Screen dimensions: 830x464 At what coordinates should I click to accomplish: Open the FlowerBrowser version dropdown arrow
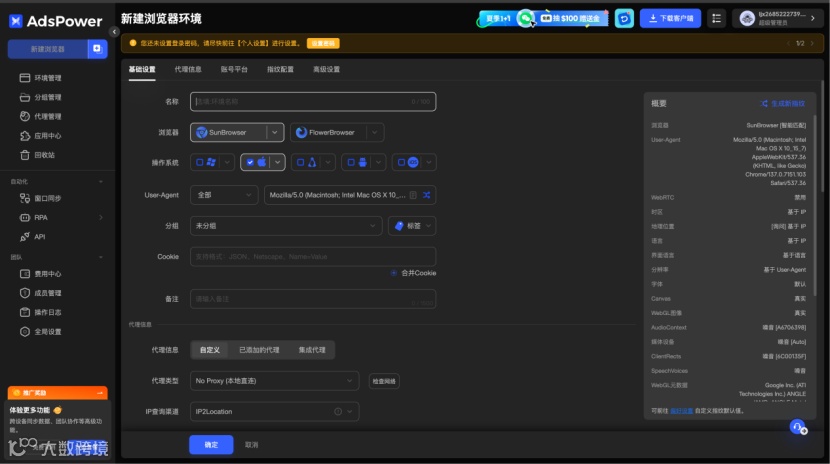[x=375, y=132]
